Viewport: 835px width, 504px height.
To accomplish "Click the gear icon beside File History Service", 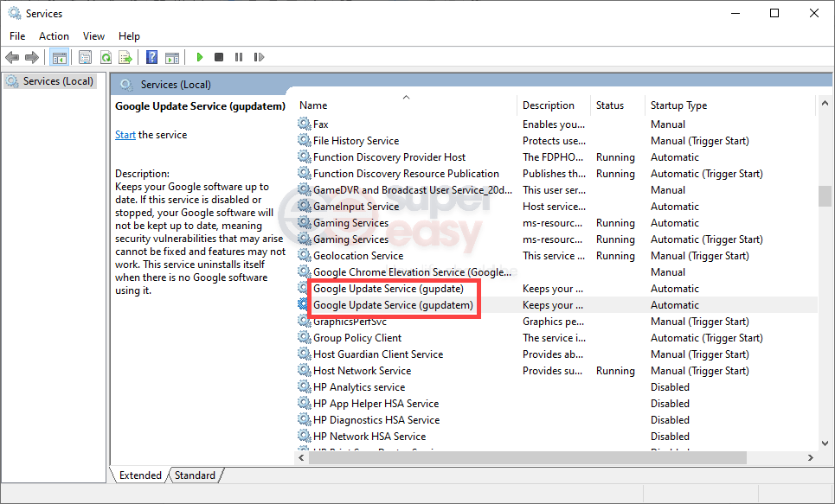I will (304, 141).
